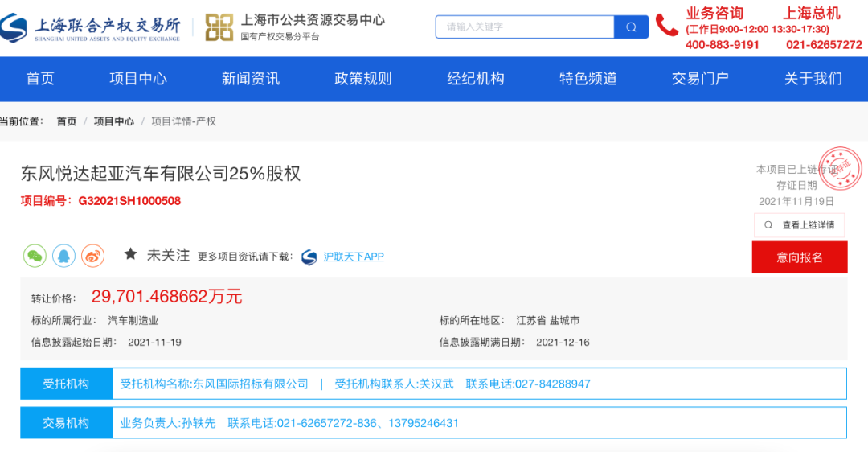The height and width of the screenshot is (452, 868).
Task: Click phone 021-62657272-836、13795246431
Action: (367, 423)
